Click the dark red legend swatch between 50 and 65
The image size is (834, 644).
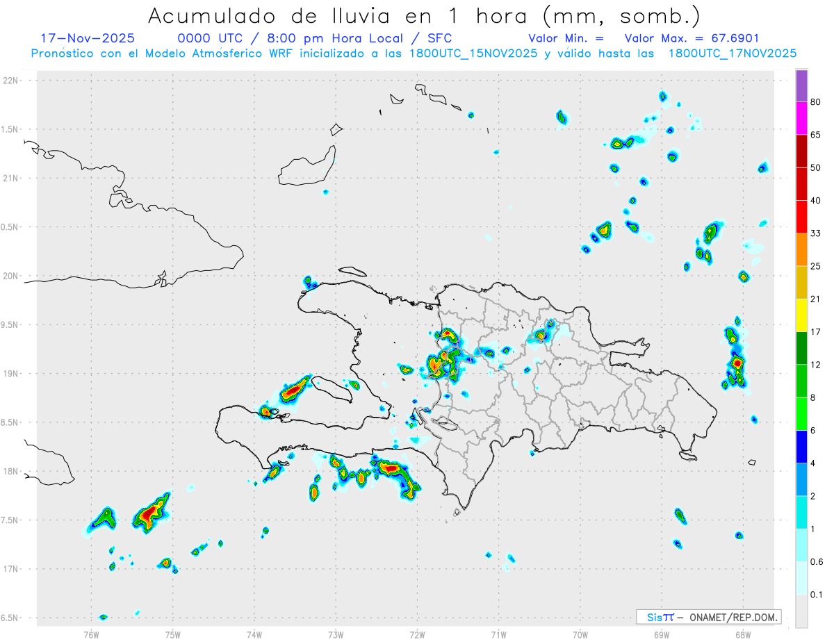coord(801,151)
